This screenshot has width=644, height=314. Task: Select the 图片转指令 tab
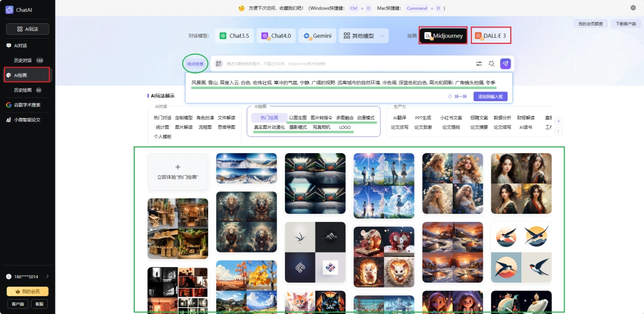321,118
